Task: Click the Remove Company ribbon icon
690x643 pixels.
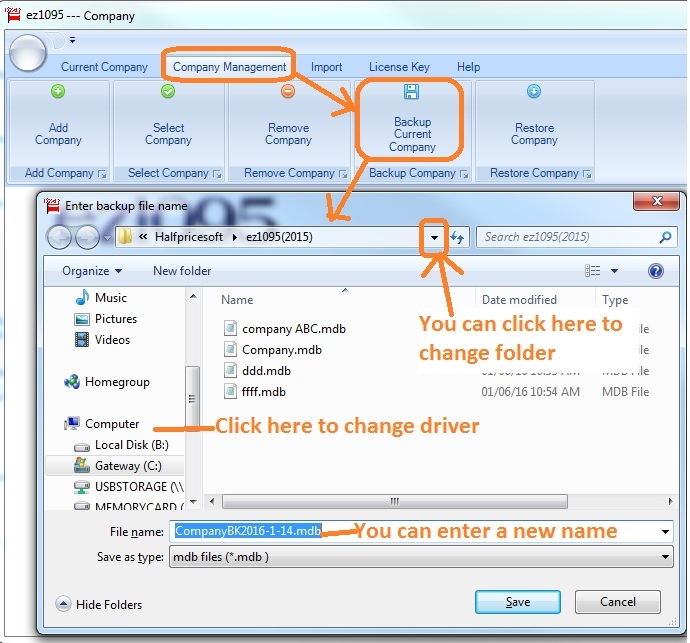Action: click(288, 93)
